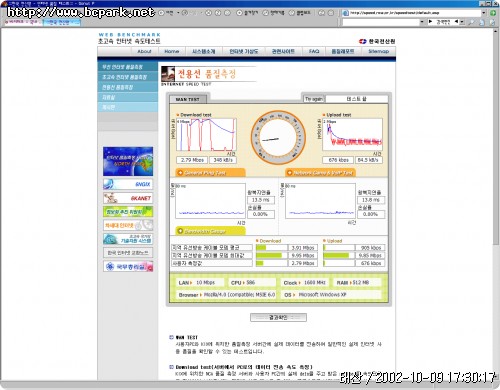Open the 기술지원 시스템 banner
The width and height of the screenshot is (500, 390).
pyautogui.click(x=128, y=239)
